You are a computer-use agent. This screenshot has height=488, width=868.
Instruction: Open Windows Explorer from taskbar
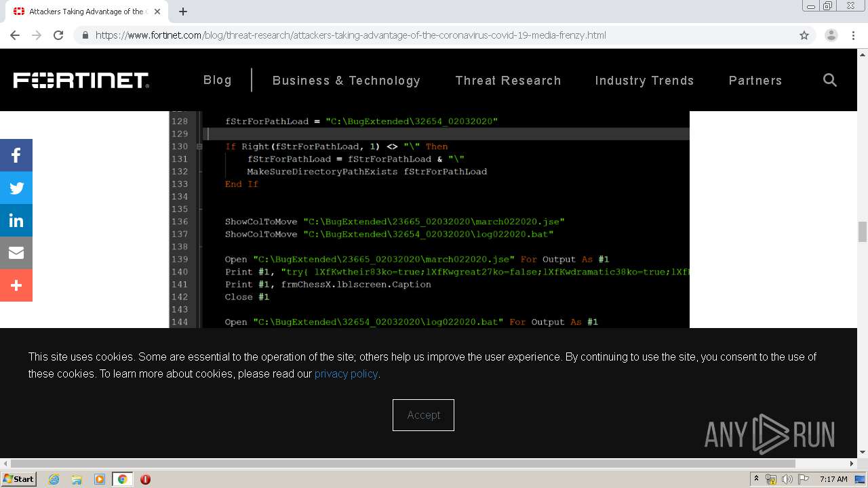(x=77, y=479)
